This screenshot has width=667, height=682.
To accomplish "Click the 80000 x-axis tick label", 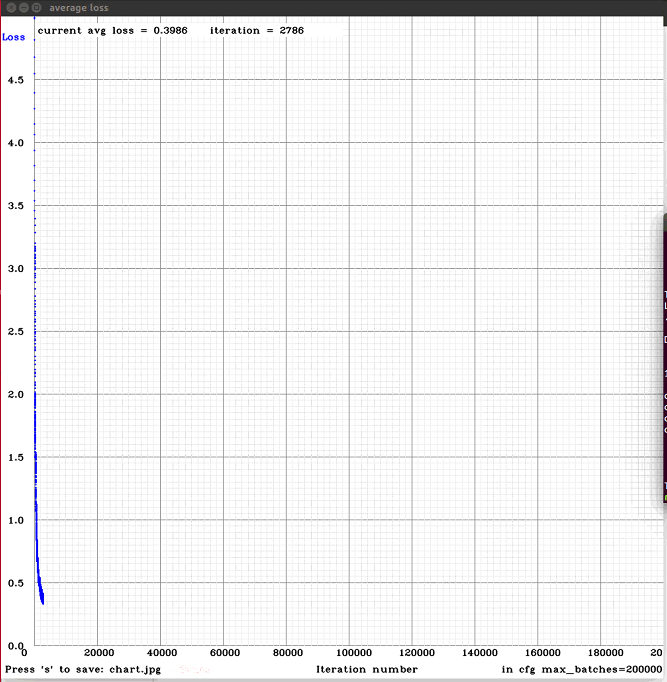I will (288, 652).
